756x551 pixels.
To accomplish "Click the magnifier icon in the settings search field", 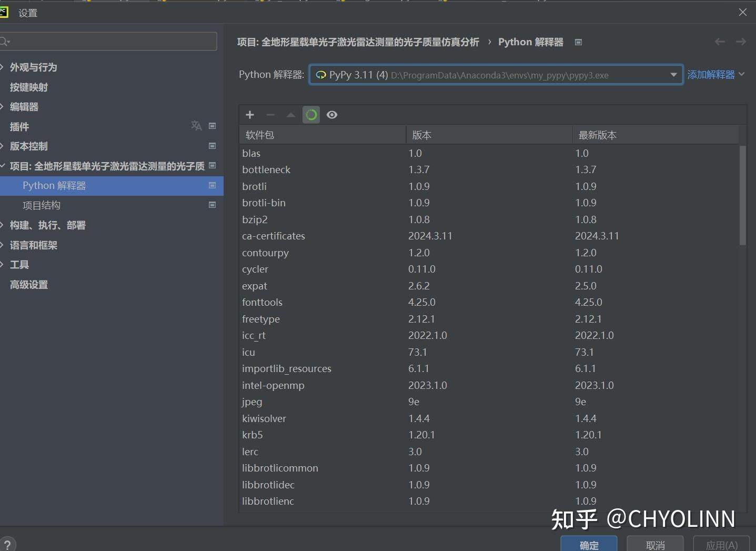I will [5, 41].
